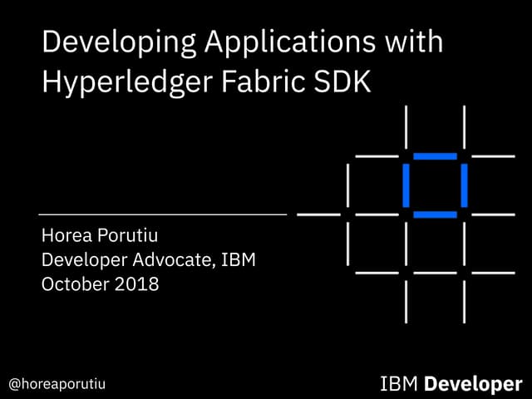Click the blue square graphic's center
This screenshot has height=399, width=532.
(435, 185)
